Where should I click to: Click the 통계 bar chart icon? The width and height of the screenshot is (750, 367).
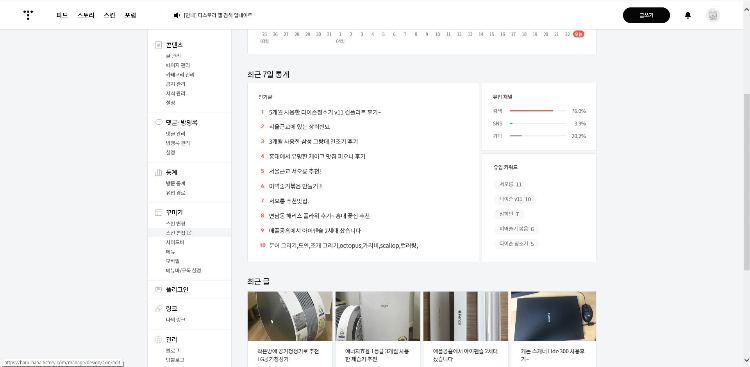pos(158,172)
